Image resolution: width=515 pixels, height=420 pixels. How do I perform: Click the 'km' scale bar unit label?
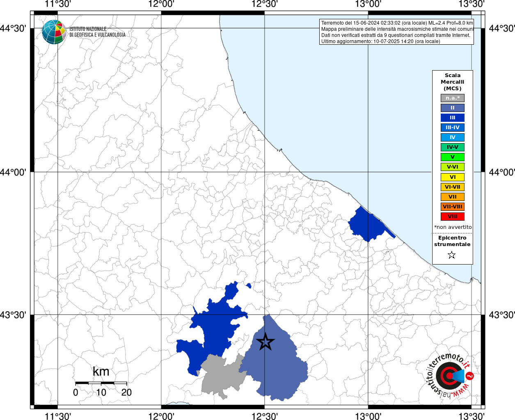click(x=101, y=372)
